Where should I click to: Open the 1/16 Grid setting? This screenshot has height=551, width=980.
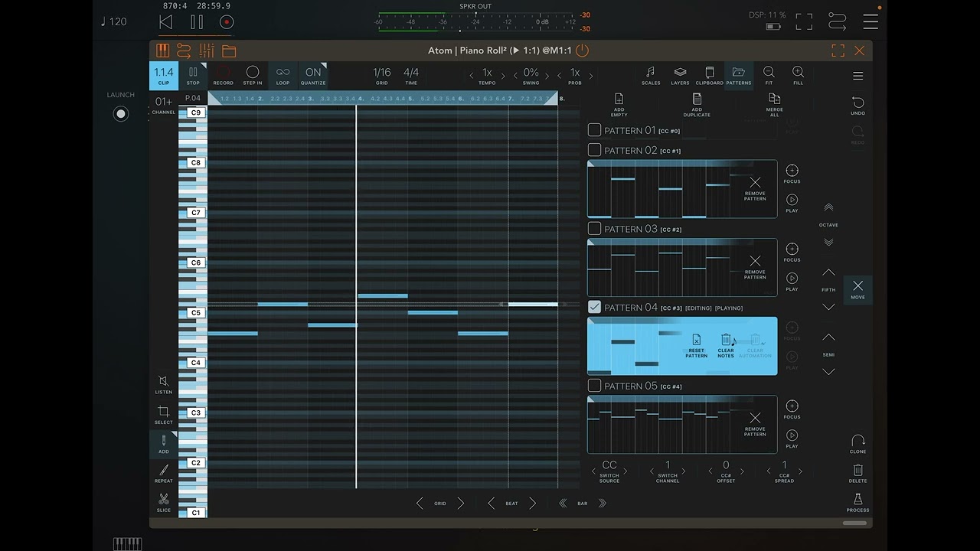(381, 76)
